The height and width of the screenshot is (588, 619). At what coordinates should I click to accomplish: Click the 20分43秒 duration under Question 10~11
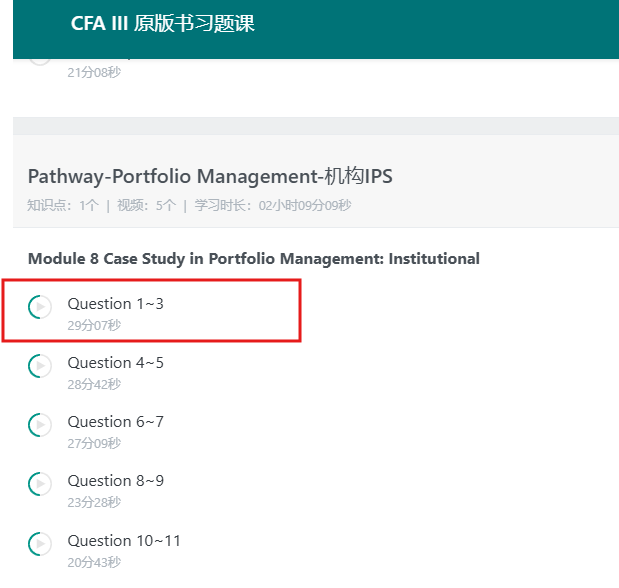pyautogui.click(x=94, y=562)
